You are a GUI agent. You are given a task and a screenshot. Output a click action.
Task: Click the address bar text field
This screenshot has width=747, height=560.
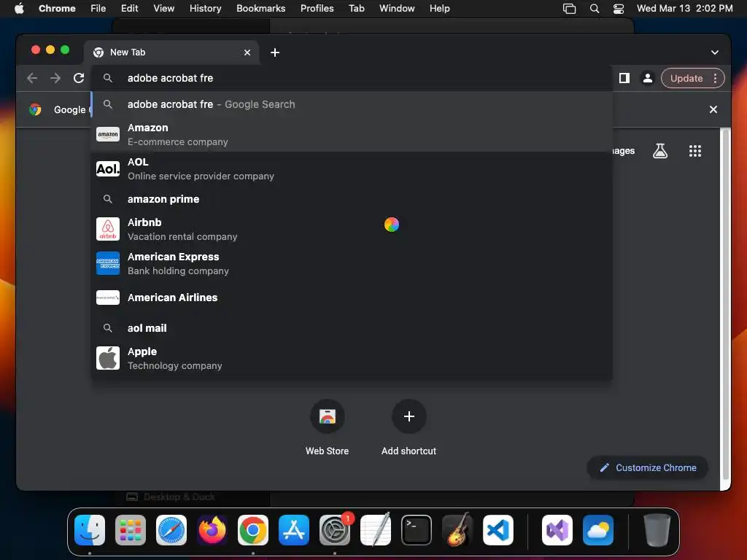pyautogui.click(x=352, y=78)
